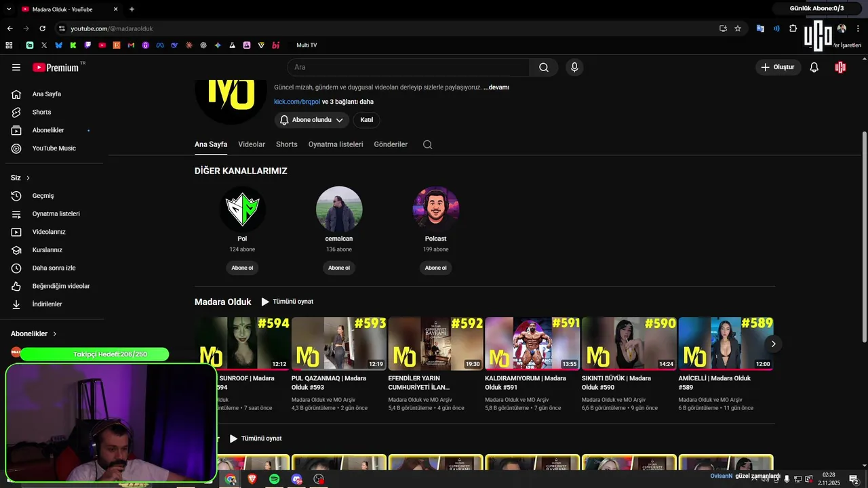The height and width of the screenshot is (488, 868).
Task: Go back with browser back arrow
Action: [x=9, y=28]
